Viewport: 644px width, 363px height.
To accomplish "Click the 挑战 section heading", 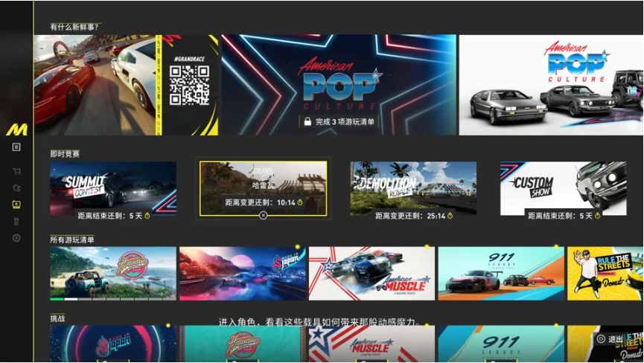I will (57, 318).
